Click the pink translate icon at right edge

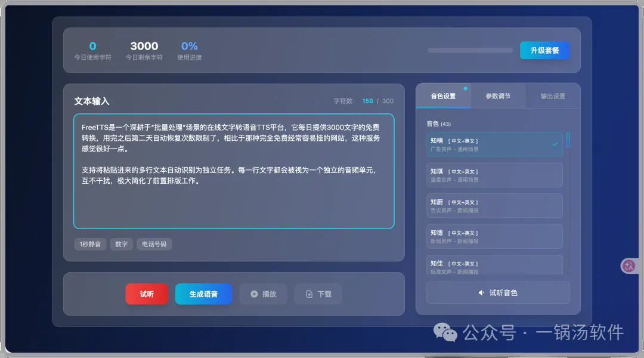click(x=628, y=266)
